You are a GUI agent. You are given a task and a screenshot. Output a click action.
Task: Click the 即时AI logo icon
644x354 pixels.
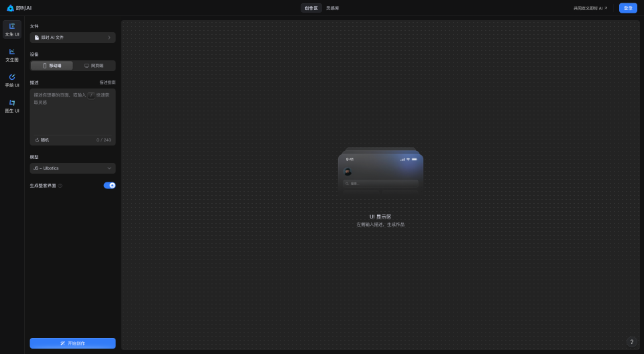(10, 8)
